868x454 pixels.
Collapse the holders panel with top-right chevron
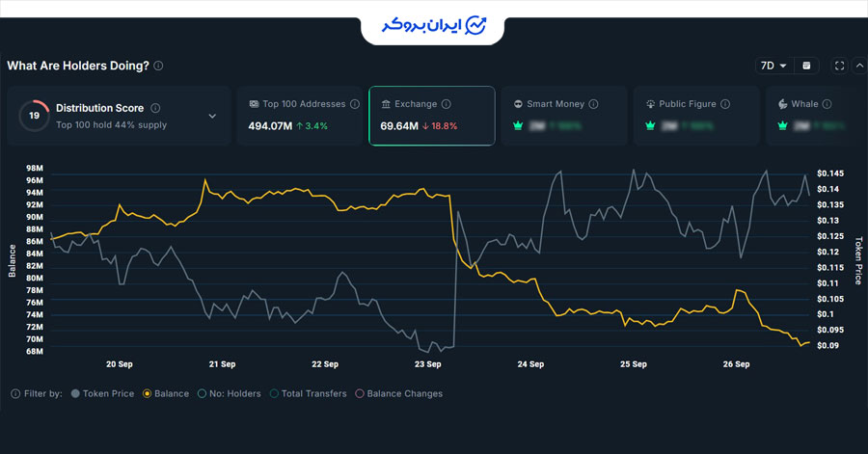pyautogui.click(x=858, y=66)
